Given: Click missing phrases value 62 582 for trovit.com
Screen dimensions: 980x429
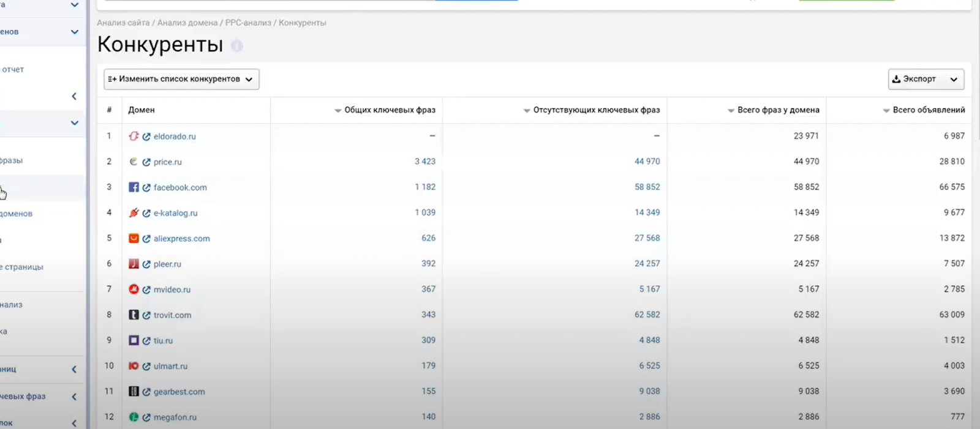Looking at the screenshot, I should tap(647, 315).
